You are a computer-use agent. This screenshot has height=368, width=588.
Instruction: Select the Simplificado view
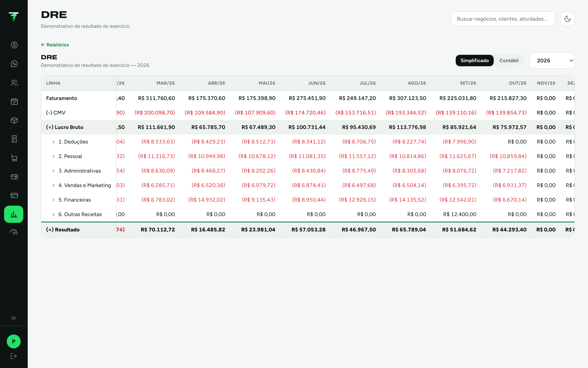(x=474, y=60)
